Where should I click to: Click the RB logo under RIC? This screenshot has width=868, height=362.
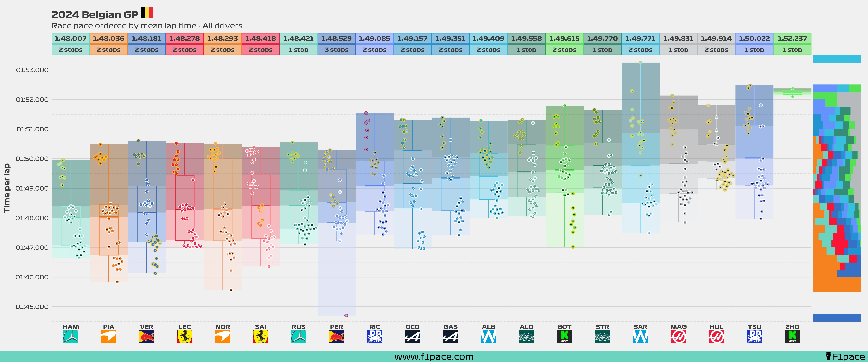pos(375,336)
